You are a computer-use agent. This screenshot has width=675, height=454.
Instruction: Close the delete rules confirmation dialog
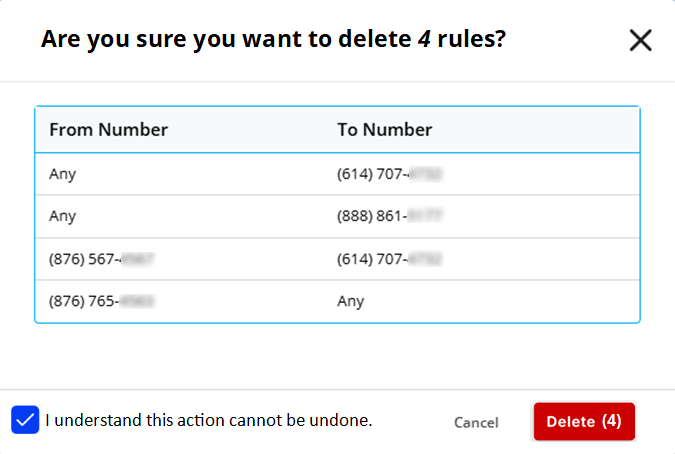coord(640,40)
